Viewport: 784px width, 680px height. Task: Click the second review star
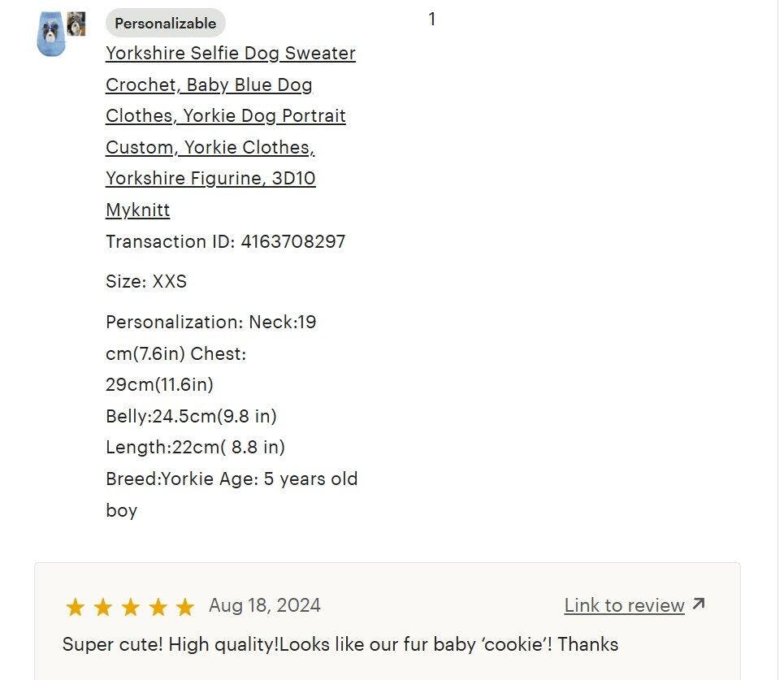point(102,607)
